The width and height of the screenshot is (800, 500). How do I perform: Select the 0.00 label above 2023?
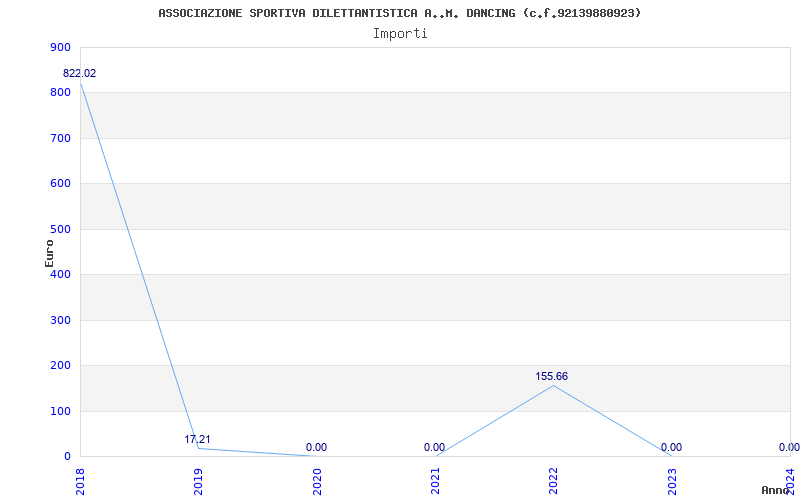click(671, 447)
